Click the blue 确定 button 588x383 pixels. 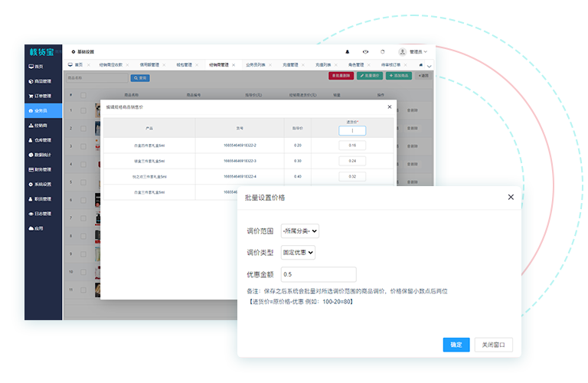[456, 345]
